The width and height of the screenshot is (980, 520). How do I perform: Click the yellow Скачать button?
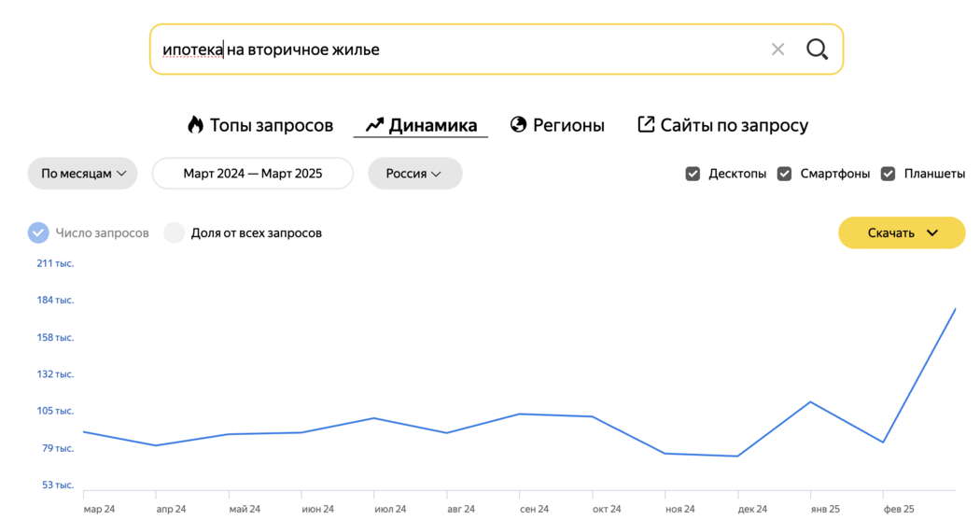902,232
